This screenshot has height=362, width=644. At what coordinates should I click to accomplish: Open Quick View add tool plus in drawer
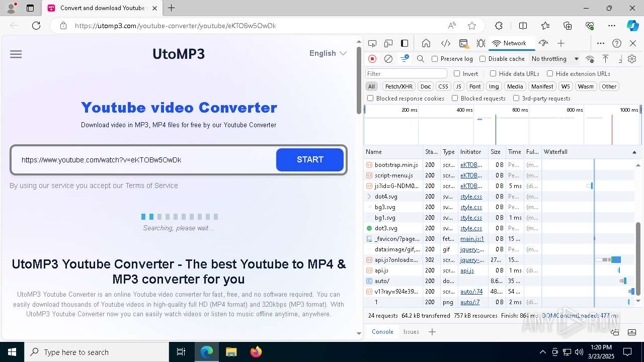(x=432, y=332)
